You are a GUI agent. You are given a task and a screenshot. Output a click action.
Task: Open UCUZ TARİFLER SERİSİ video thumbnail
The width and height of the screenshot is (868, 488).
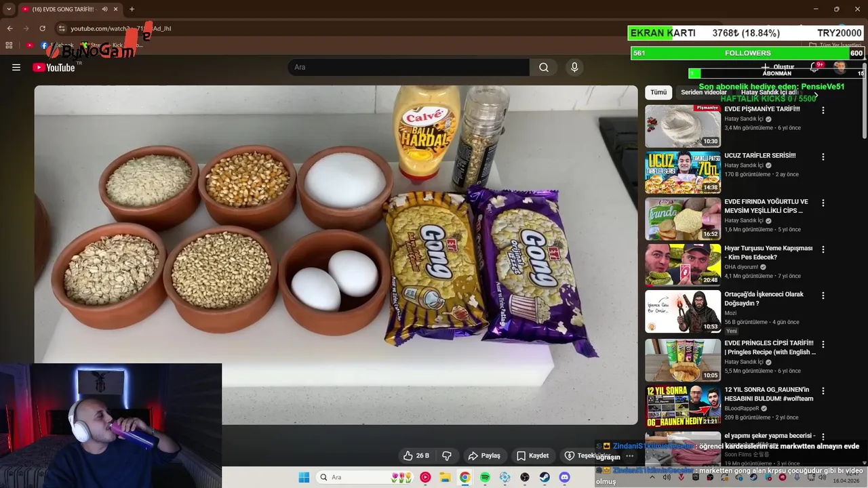pyautogui.click(x=682, y=172)
